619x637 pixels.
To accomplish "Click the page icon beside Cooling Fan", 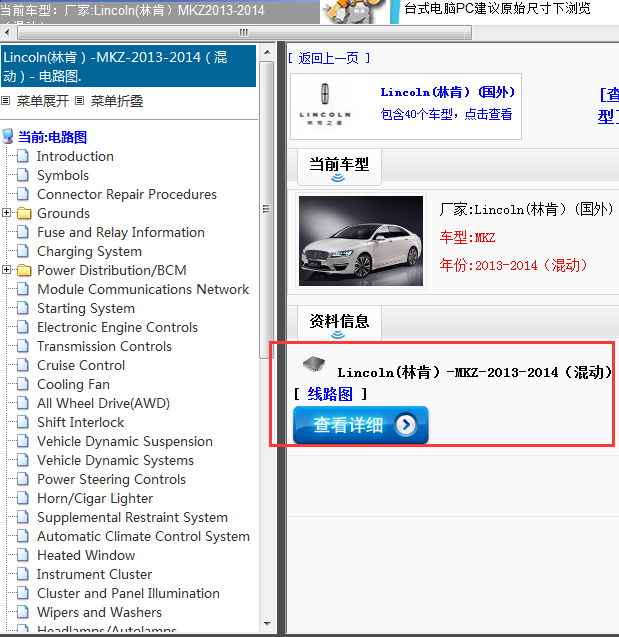I will pos(23,384).
